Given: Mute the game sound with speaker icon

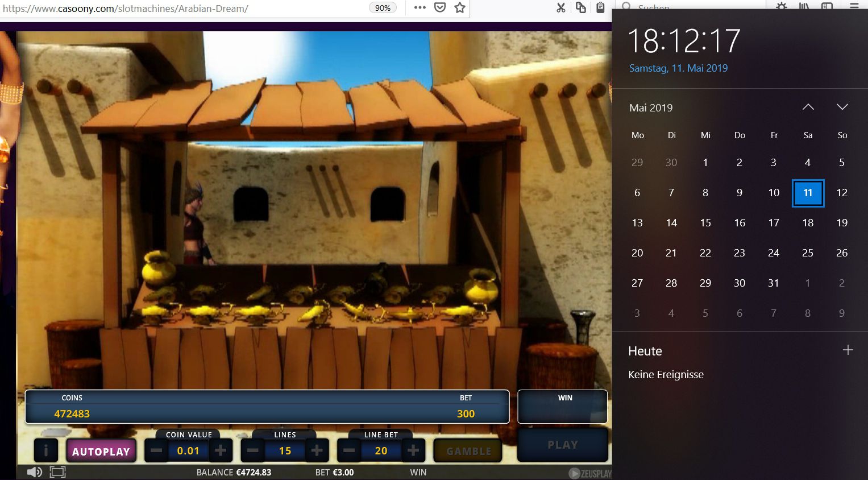Looking at the screenshot, I should click(x=35, y=472).
